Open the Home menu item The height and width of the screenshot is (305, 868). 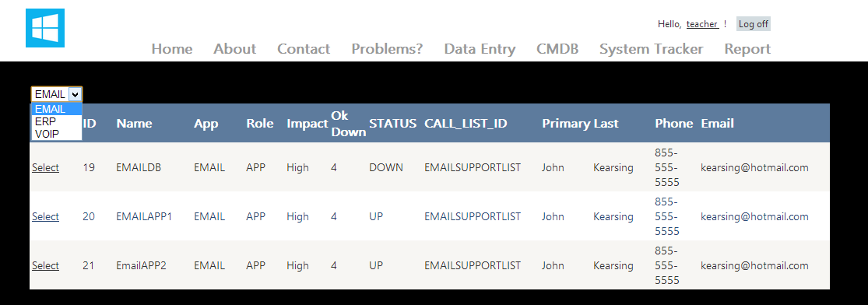click(x=171, y=49)
